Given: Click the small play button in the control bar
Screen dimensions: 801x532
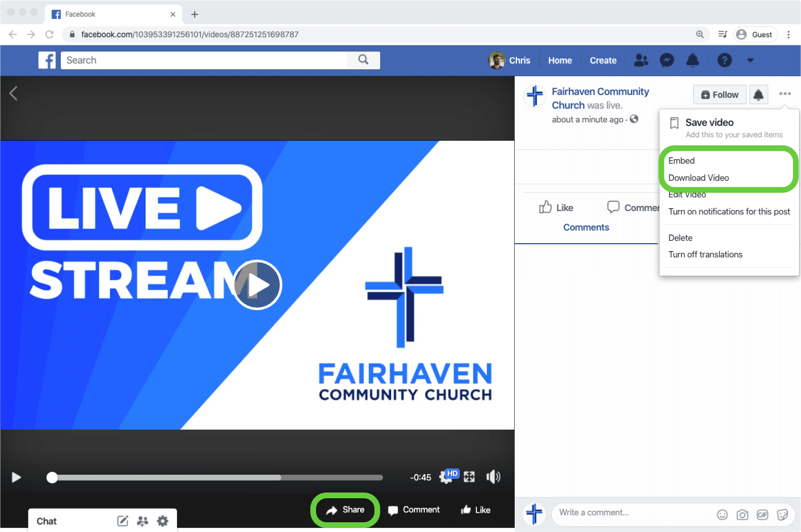Looking at the screenshot, I should [17, 477].
